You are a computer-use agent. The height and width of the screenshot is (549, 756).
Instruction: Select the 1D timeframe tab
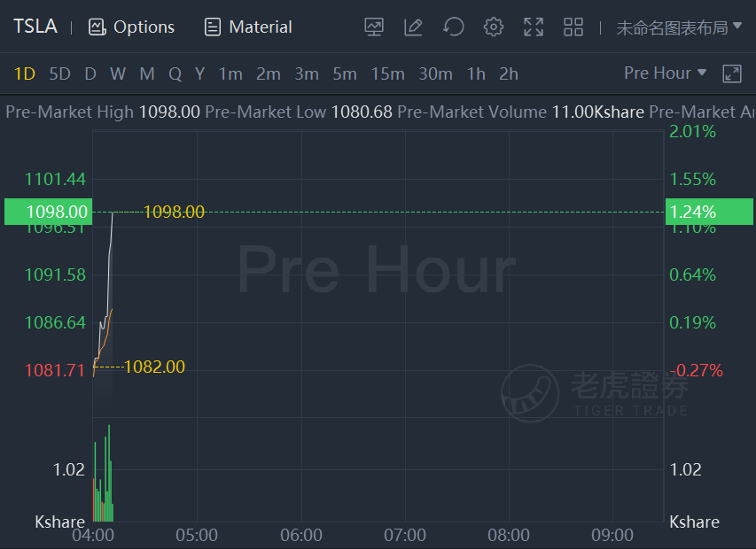(25, 73)
